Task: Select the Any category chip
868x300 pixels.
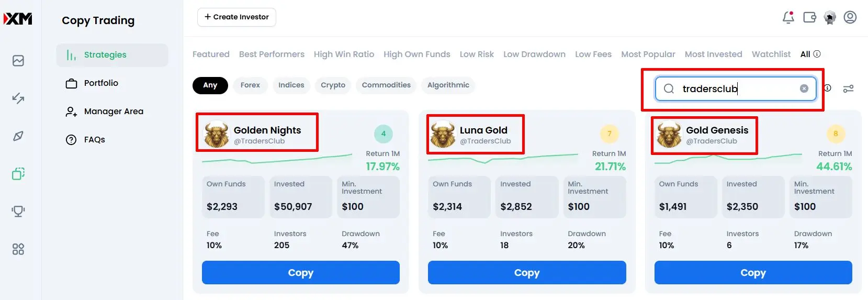Action: [x=210, y=85]
